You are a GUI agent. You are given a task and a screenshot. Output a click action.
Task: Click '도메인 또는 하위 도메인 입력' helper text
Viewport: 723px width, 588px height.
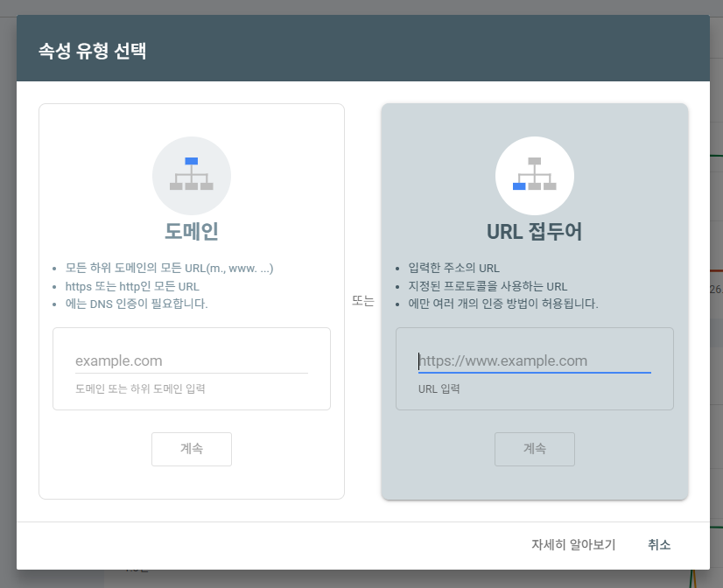(x=140, y=388)
